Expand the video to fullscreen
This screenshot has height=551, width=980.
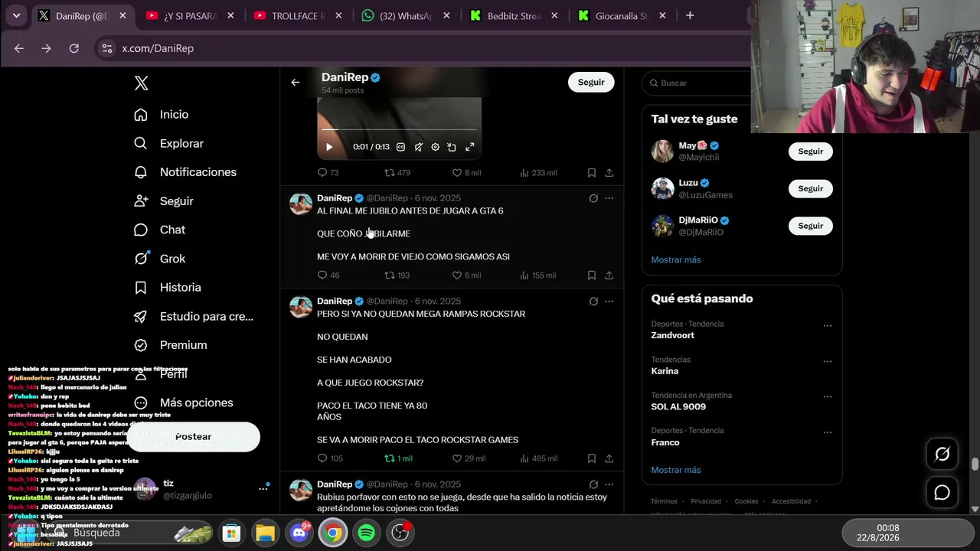coord(469,147)
